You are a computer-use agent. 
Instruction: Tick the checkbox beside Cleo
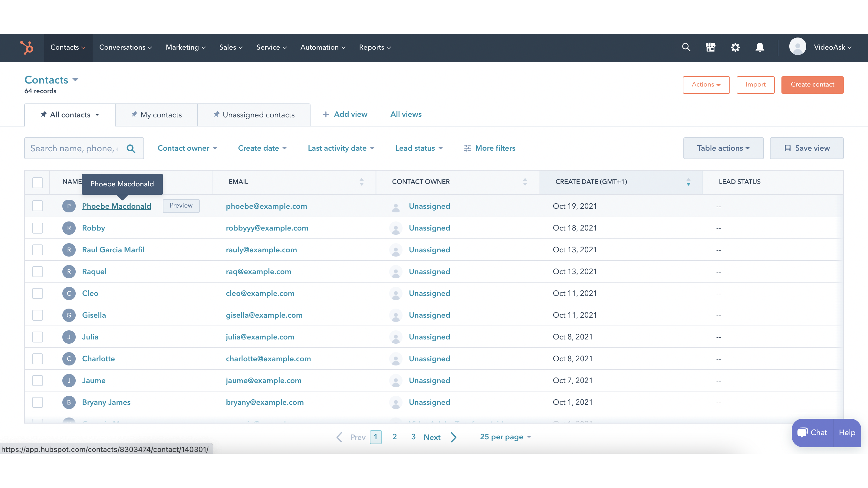coord(38,293)
